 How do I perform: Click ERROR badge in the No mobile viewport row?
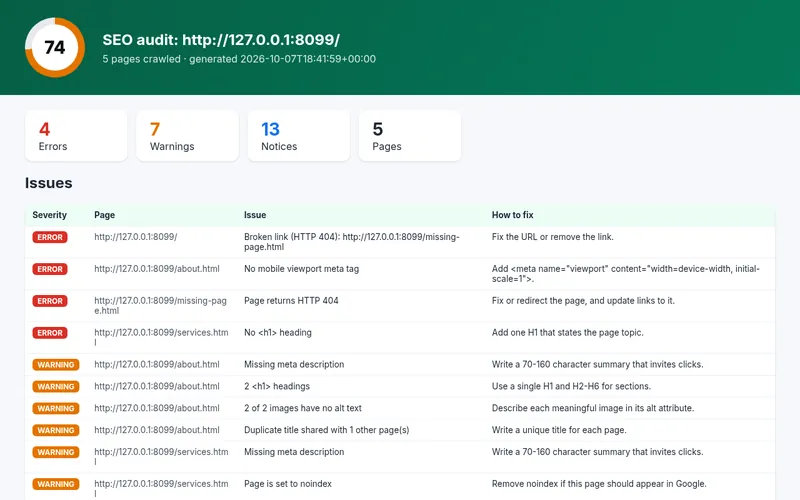tap(50, 269)
